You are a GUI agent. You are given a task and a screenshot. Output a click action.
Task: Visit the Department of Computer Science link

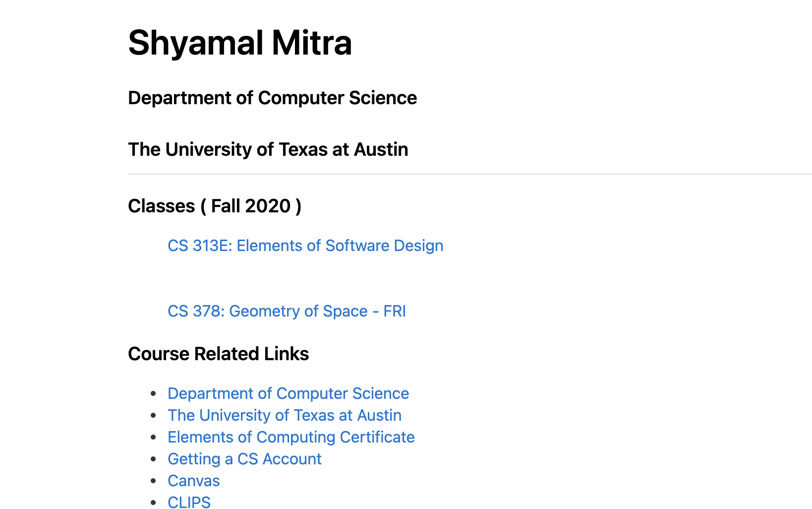pyautogui.click(x=288, y=393)
